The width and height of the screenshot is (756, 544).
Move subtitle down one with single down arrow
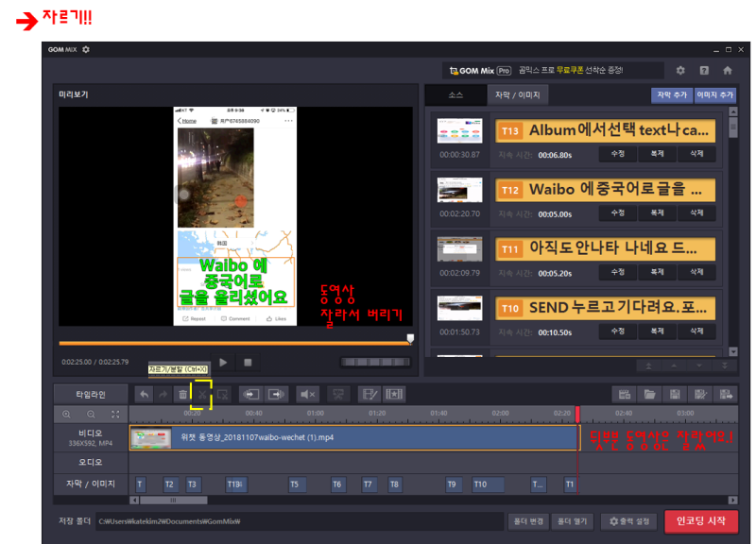[x=699, y=366]
